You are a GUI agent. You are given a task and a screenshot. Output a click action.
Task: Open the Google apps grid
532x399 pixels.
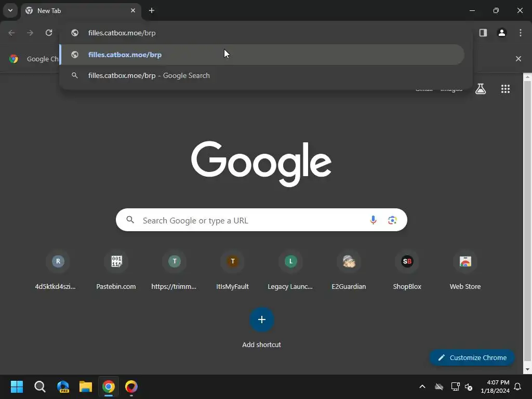506,89
